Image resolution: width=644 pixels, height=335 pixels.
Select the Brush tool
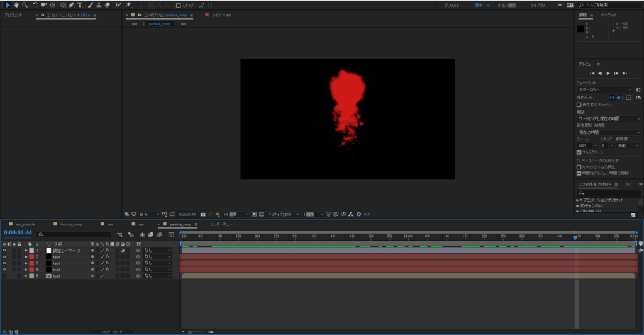click(91, 5)
